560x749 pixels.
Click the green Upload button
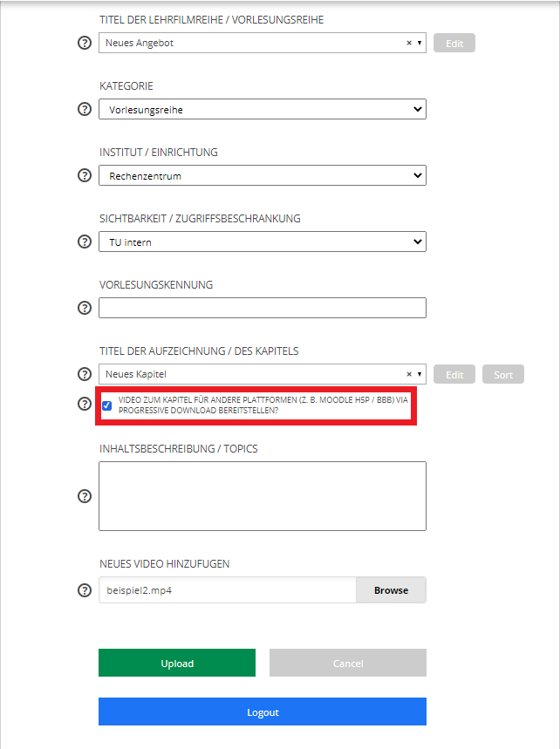coord(177,664)
